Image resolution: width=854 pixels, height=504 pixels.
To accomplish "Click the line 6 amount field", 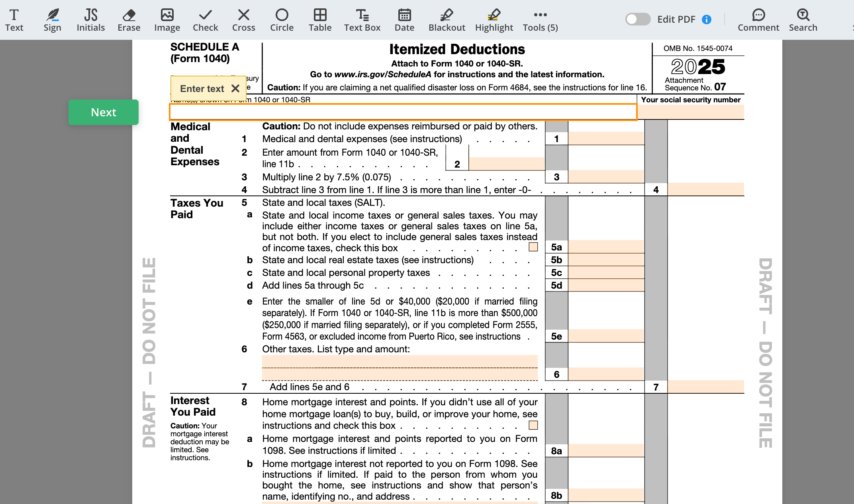I will (x=606, y=374).
